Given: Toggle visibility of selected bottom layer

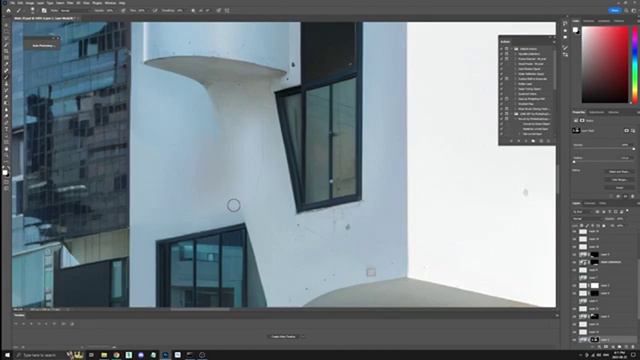Looking at the screenshot, I should pyautogui.click(x=574, y=340).
